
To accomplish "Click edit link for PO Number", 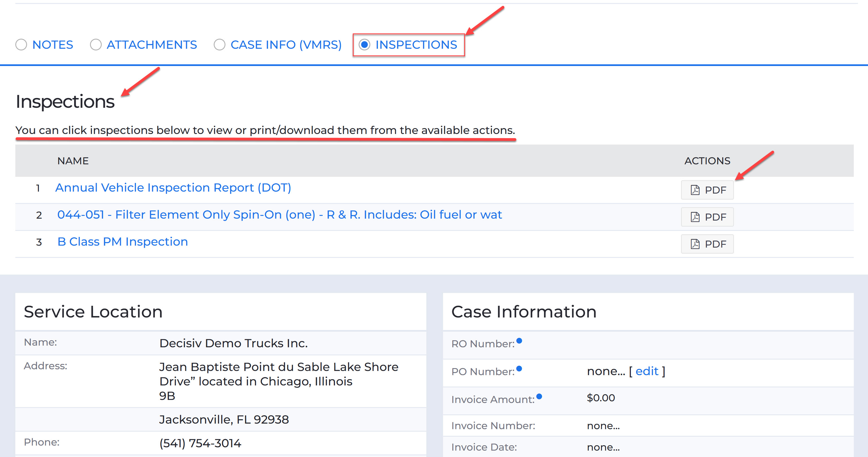I will [647, 371].
